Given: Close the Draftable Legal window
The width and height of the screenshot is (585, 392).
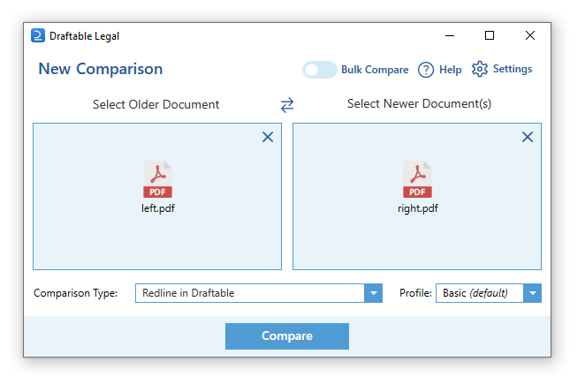Looking at the screenshot, I should pos(530,36).
